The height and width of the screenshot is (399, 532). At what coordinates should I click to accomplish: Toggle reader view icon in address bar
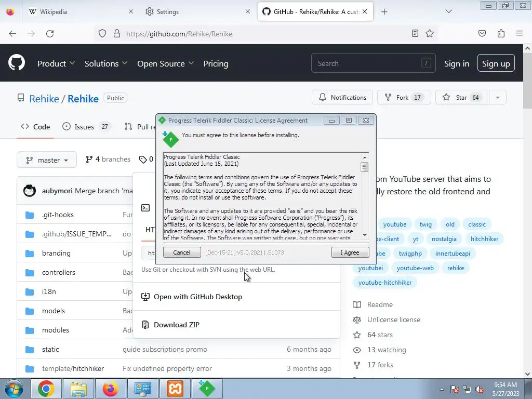415,33
